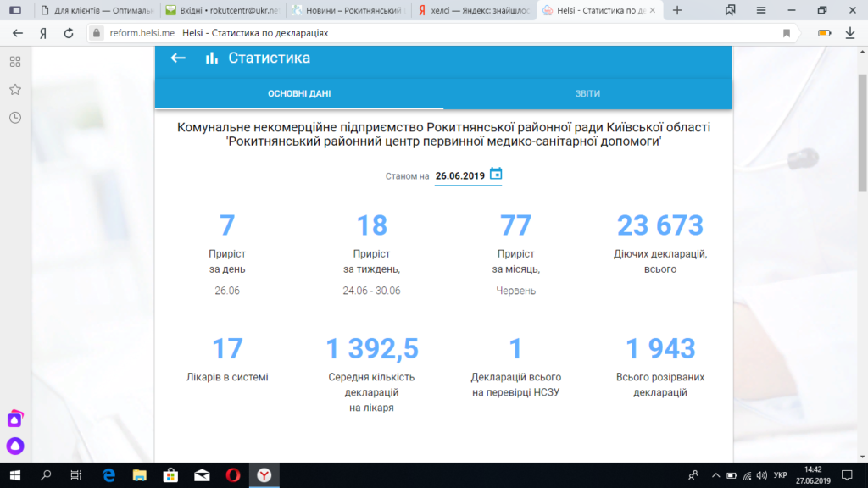Open Windows Start menu

(x=15, y=475)
